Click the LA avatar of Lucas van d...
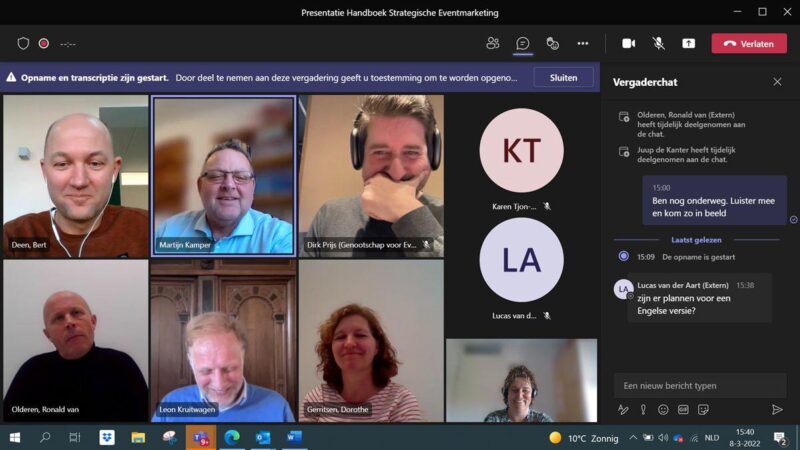Viewport: 800px width, 450px height. [521, 260]
